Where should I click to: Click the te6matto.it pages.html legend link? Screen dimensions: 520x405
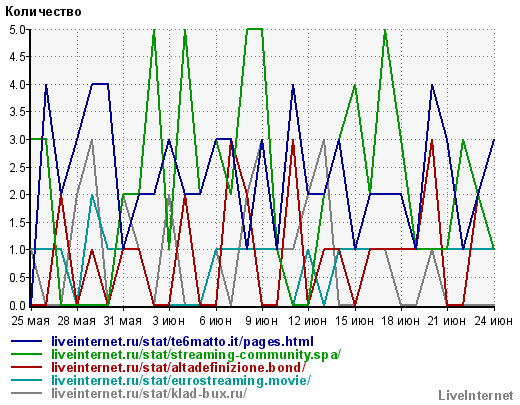coord(182,342)
